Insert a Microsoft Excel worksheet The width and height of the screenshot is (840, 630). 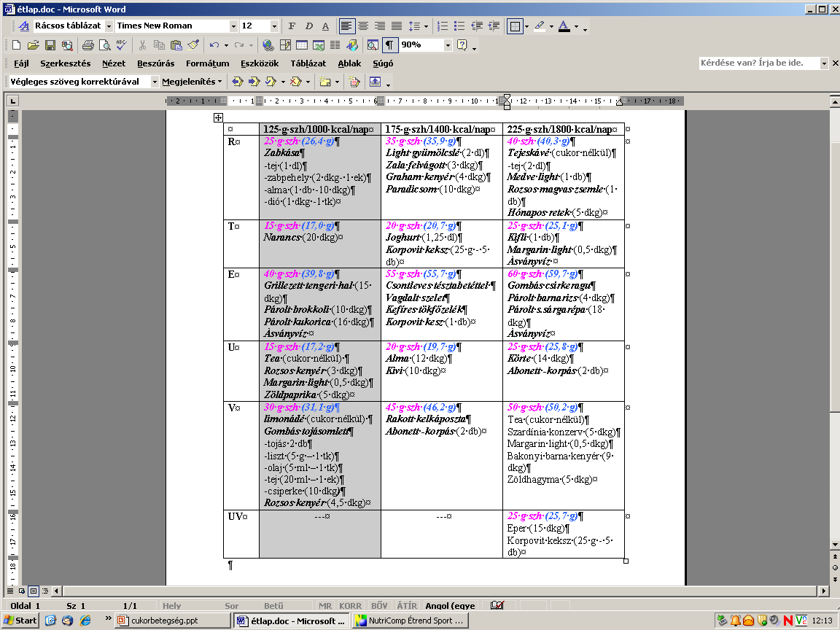319,45
